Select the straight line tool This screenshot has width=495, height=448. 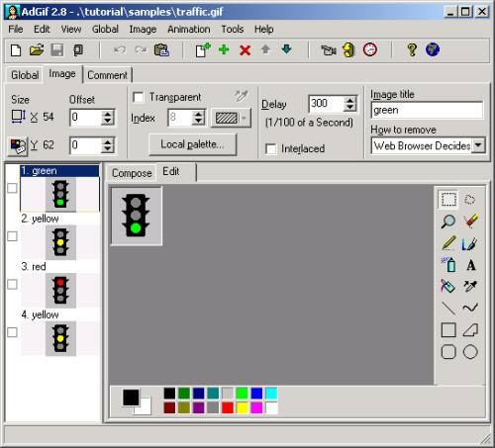[x=448, y=309]
